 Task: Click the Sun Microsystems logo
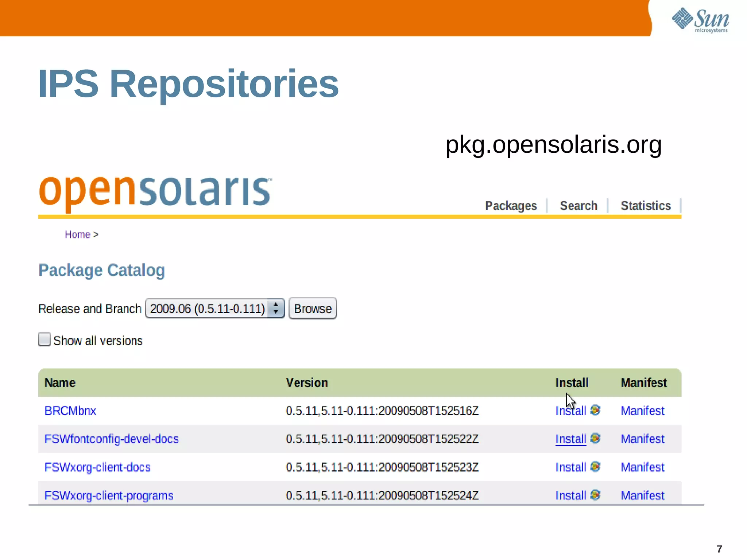tap(700, 20)
